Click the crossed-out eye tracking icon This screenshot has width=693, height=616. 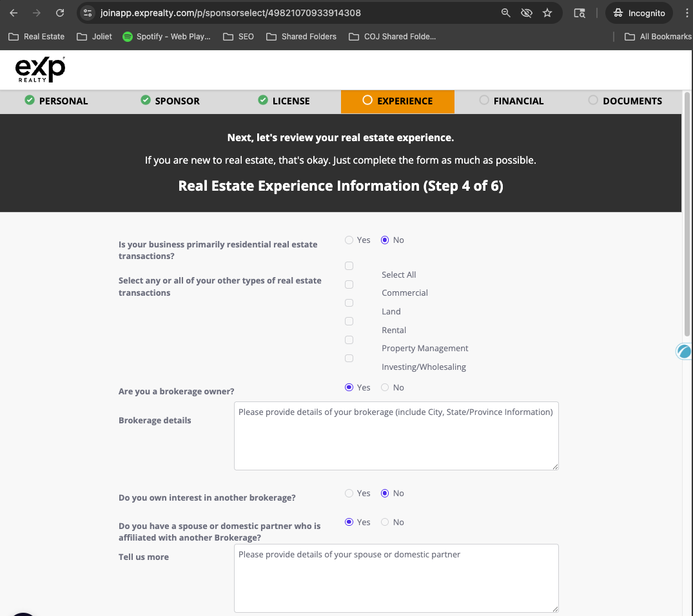tap(527, 13)
